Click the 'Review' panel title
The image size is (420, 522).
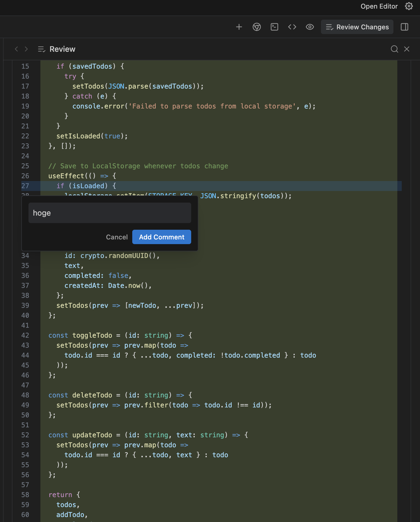[62, 49]
